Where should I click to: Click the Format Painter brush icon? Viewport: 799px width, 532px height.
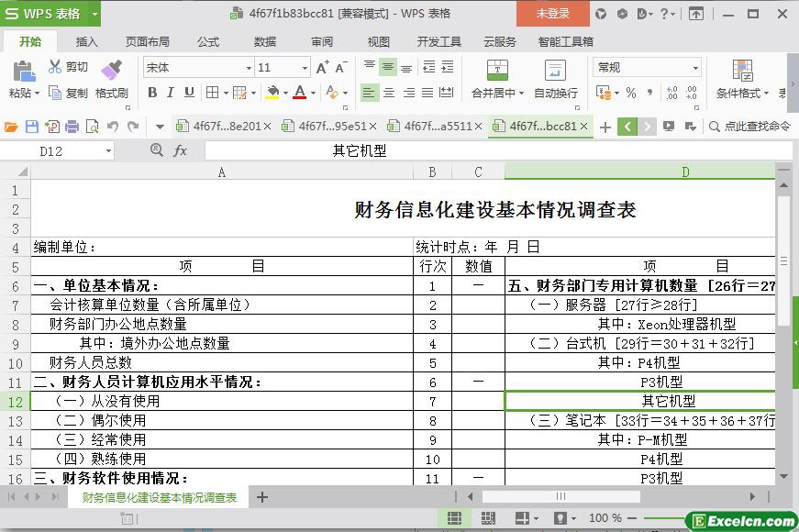pos(111,70)
